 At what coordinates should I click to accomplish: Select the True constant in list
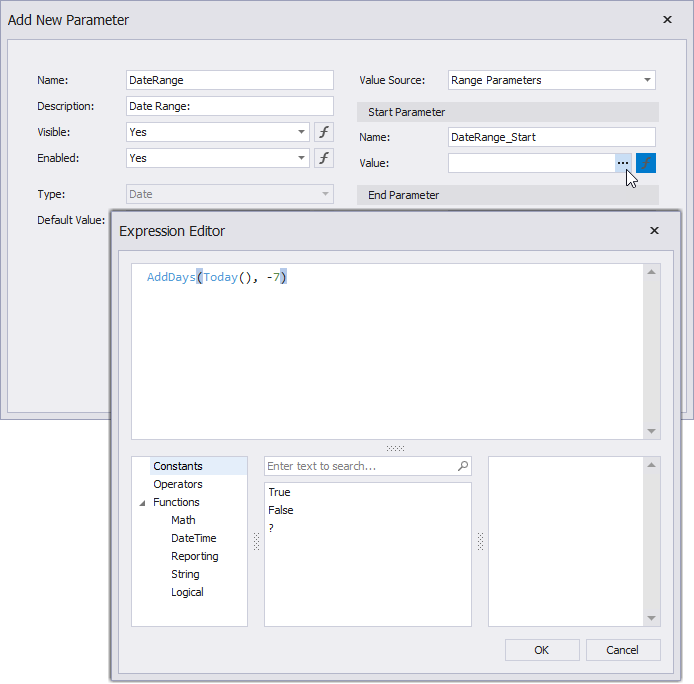click(279, 492)
